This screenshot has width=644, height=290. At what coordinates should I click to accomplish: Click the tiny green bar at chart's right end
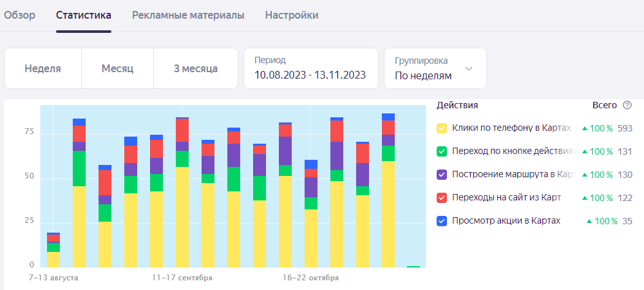point(413,266)
